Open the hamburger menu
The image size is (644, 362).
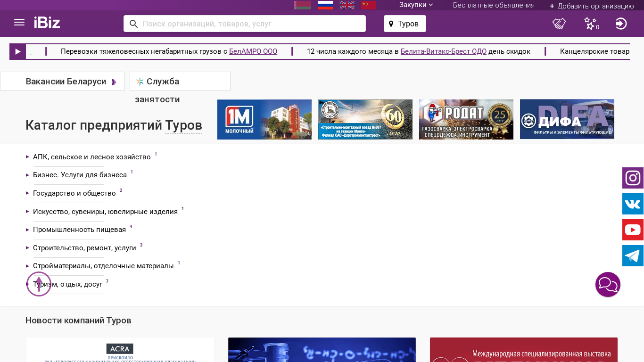click(x=19, y=23)
